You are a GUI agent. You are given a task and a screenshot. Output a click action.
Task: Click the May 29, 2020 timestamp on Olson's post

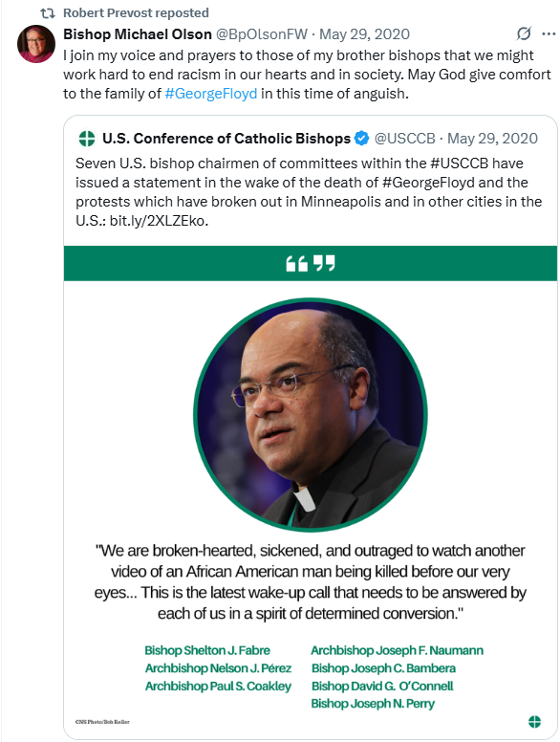pos(364,34)
